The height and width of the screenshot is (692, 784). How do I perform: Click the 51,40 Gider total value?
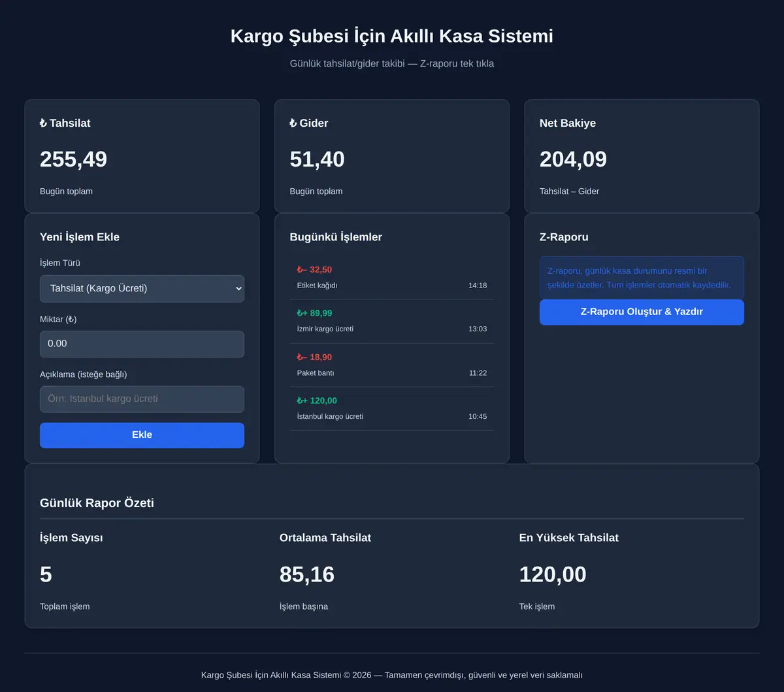pyautogui.click(x=317, y=159)
